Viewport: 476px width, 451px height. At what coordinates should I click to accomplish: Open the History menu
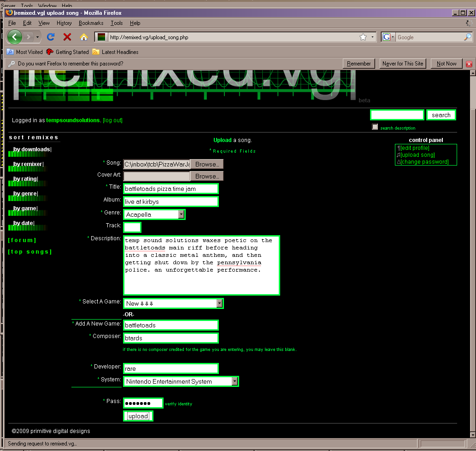pos(64,23)
